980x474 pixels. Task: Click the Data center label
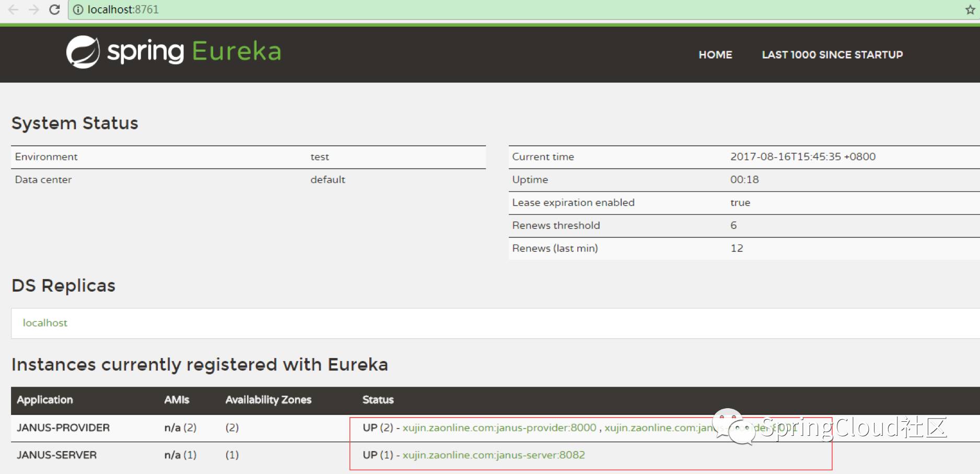click(x=43, y=180)
